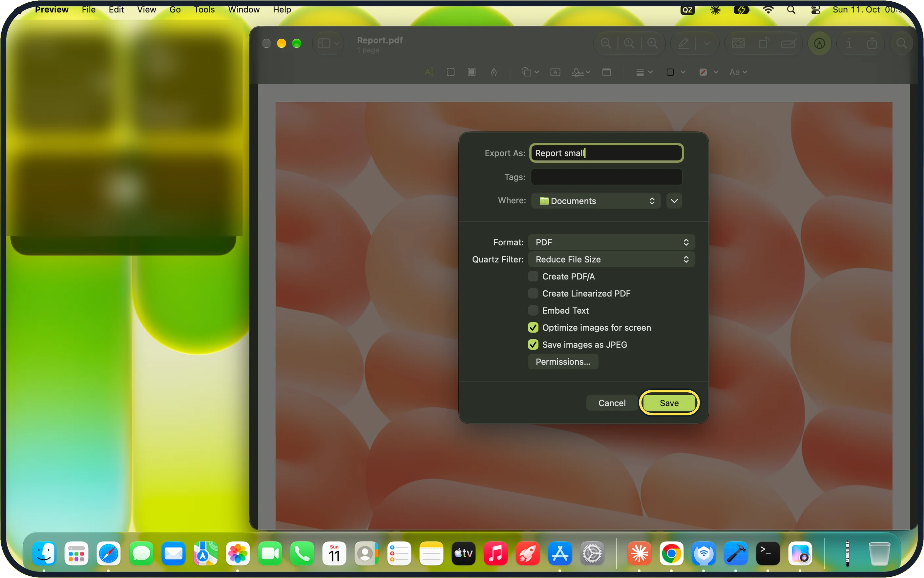
Task: Expand the save dialog with chevron button
Action: (x=674, y=201)
